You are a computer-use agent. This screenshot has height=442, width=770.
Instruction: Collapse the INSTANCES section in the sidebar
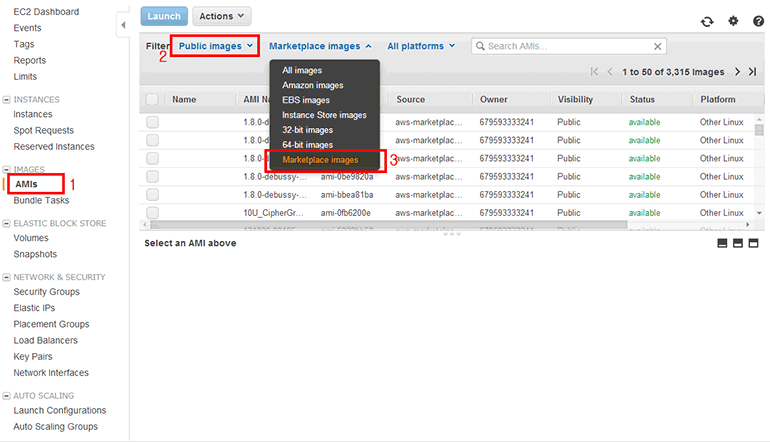(x=6, y=99)
